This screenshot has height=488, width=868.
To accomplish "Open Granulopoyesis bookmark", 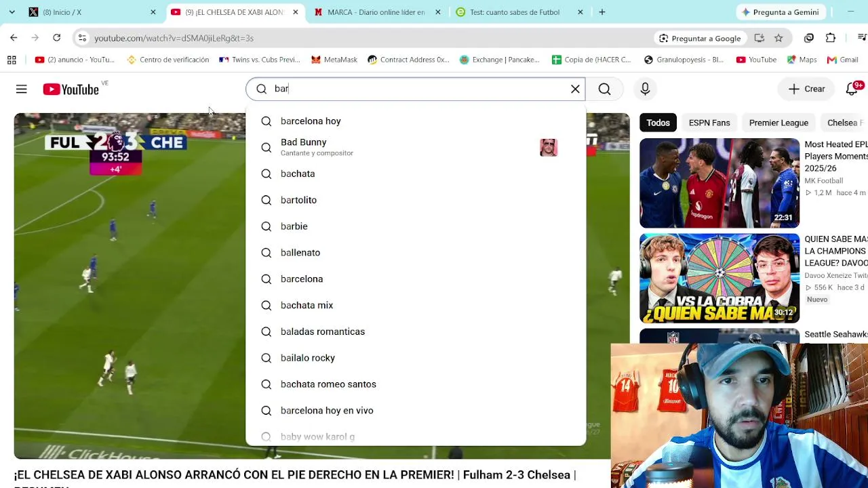I will (684, 60).
